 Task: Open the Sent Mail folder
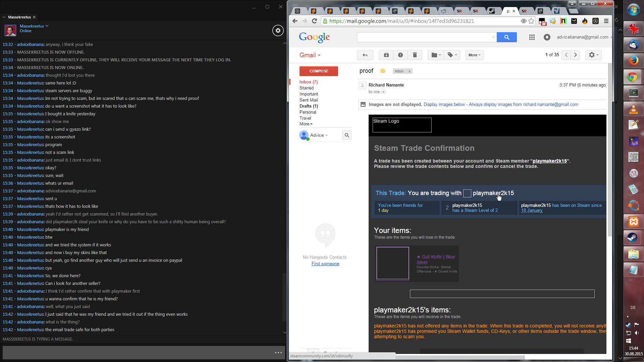coord(308,100)
